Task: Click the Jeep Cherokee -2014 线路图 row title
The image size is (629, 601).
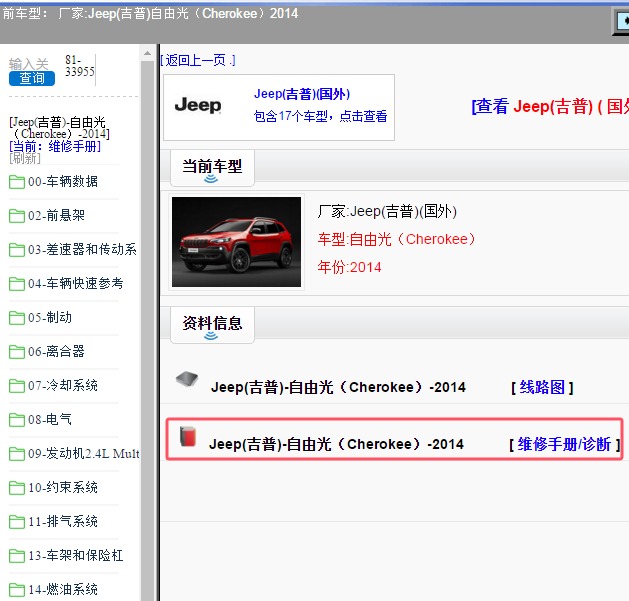Action: (339, 388)
